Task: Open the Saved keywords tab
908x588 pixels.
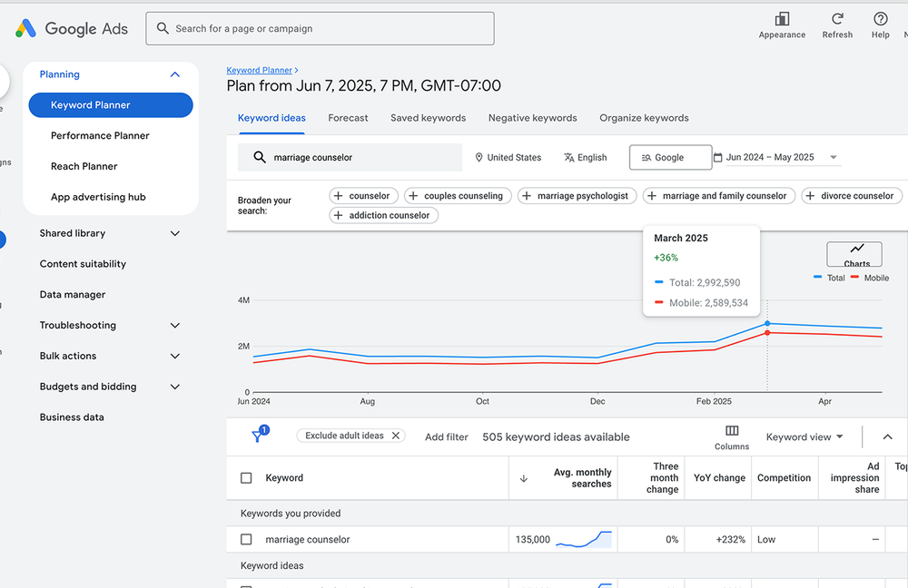Action: click(x=428, y=118)
